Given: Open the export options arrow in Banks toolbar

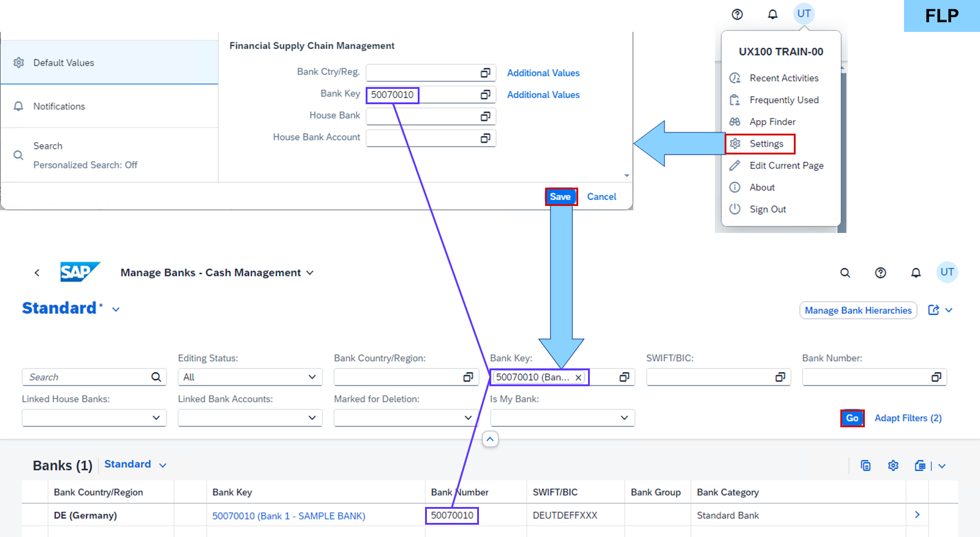Looking at the screenshot, I should [x=942, y=466].
